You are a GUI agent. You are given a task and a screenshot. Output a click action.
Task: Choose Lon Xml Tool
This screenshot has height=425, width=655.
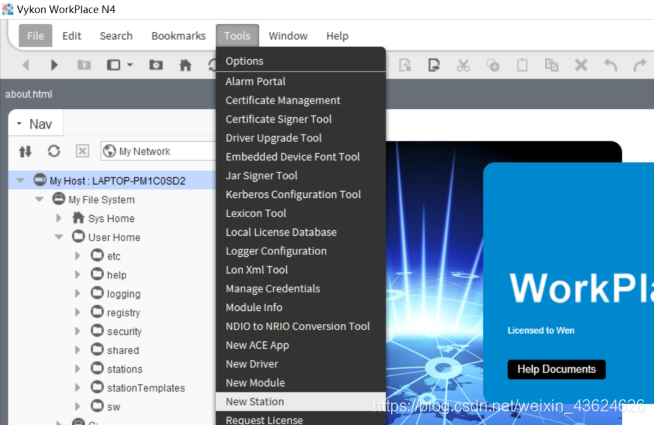tap(301, 270)
